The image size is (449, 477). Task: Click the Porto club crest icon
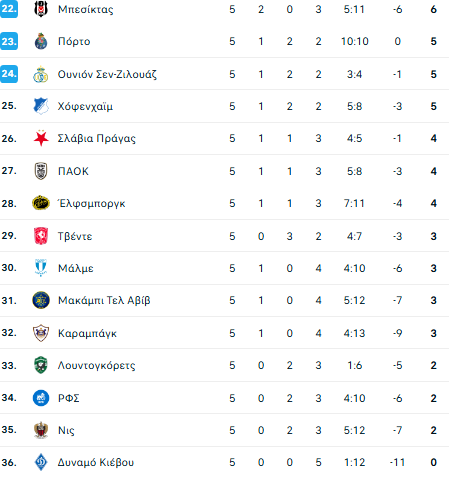tap(41, 41)
